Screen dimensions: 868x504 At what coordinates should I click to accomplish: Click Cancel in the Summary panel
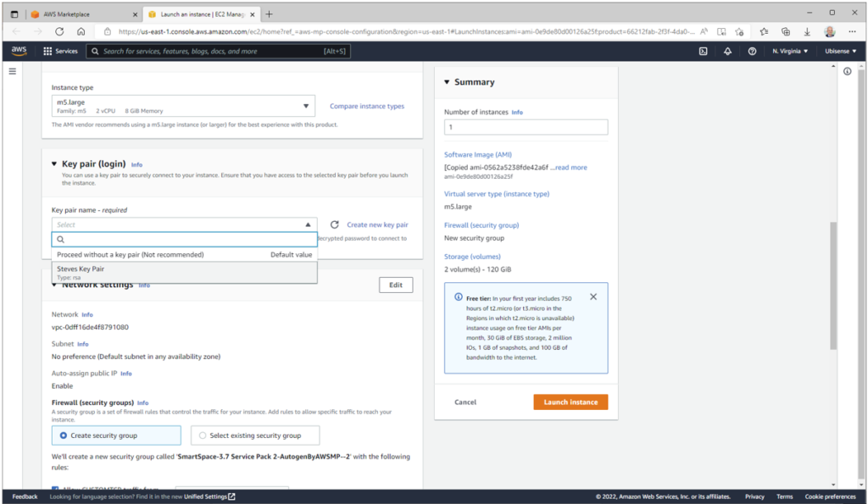pyautogui.click(x=465, y=402)
